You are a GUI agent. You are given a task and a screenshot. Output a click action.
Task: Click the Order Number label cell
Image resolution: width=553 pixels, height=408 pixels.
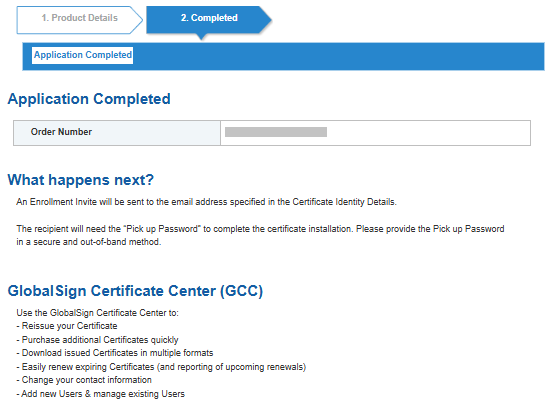pyautogui.click(x=117, y=133)
